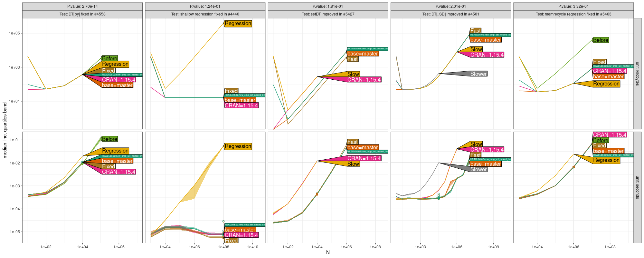
Task: Click 'Fast' label in DT[,.SD] kilobytes plot
Action: point(476,31)
